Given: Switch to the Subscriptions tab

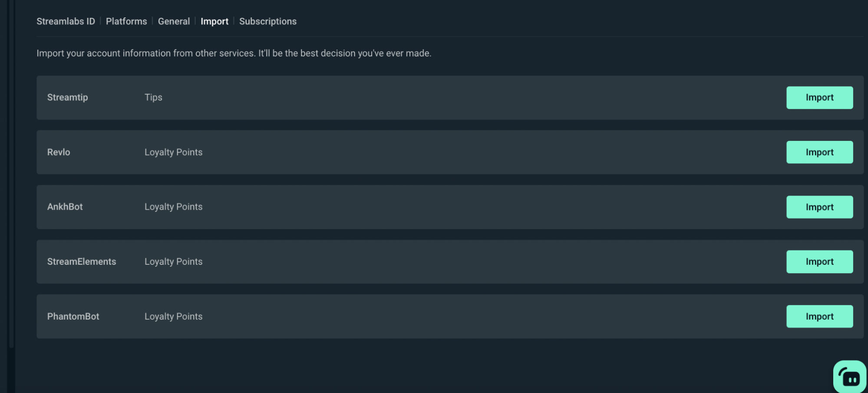Looking at the screenshot, I should pyautogui.click(x=267, y=21).
